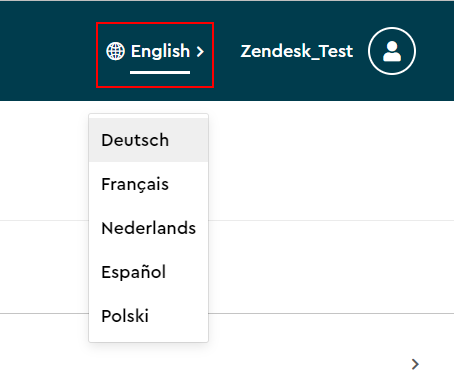Click the English label text in the header
This screenshot has height=379, width=454.
click(160, 51)
